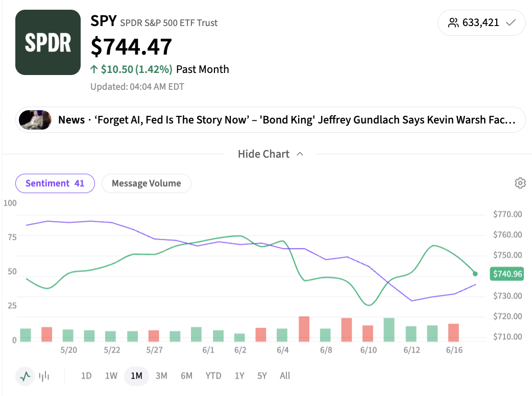Image resolution: width=532 pixels, height=396 pixels.
Task: Click the $740.96 price label on axis
Action: coord(507,274)
